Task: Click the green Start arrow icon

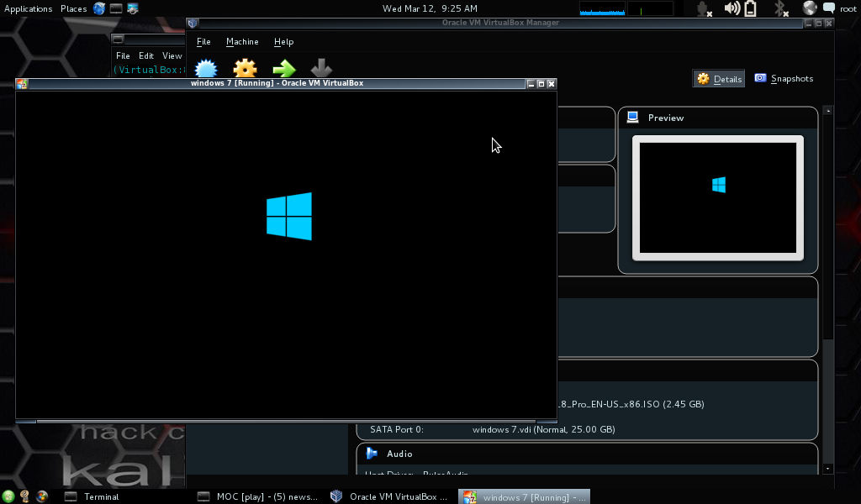Action: (284, 69)
